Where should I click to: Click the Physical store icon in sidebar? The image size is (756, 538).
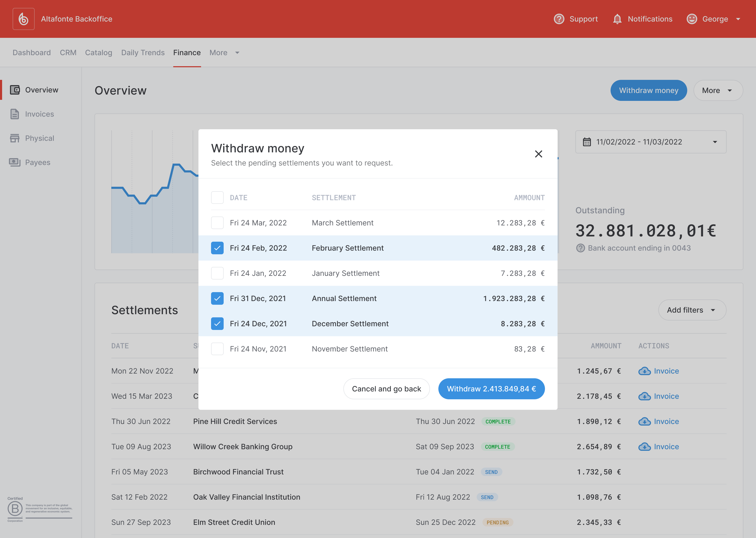tap(14, 138)
